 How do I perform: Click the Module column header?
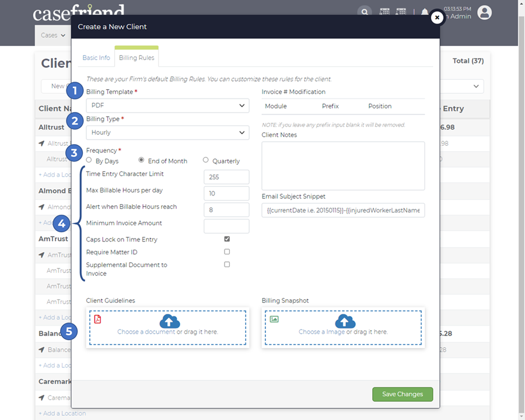(275, 106)
